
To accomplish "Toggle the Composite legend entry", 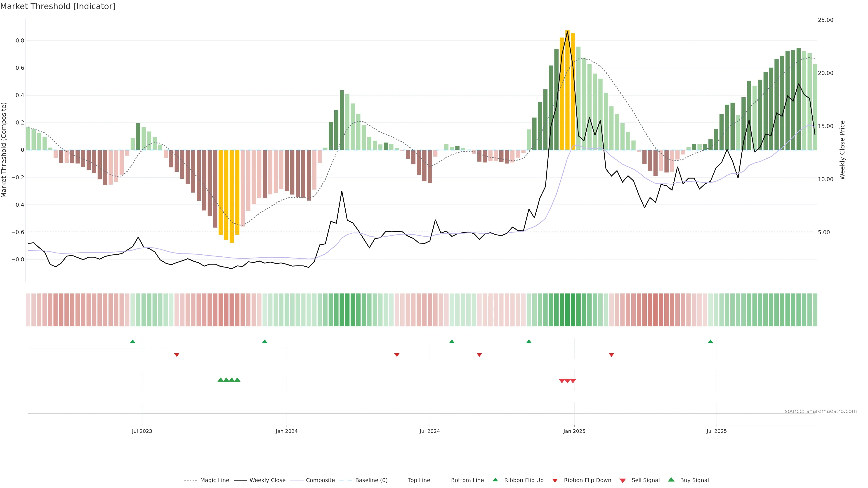I will pyautogui.click(x=320, y=480).
